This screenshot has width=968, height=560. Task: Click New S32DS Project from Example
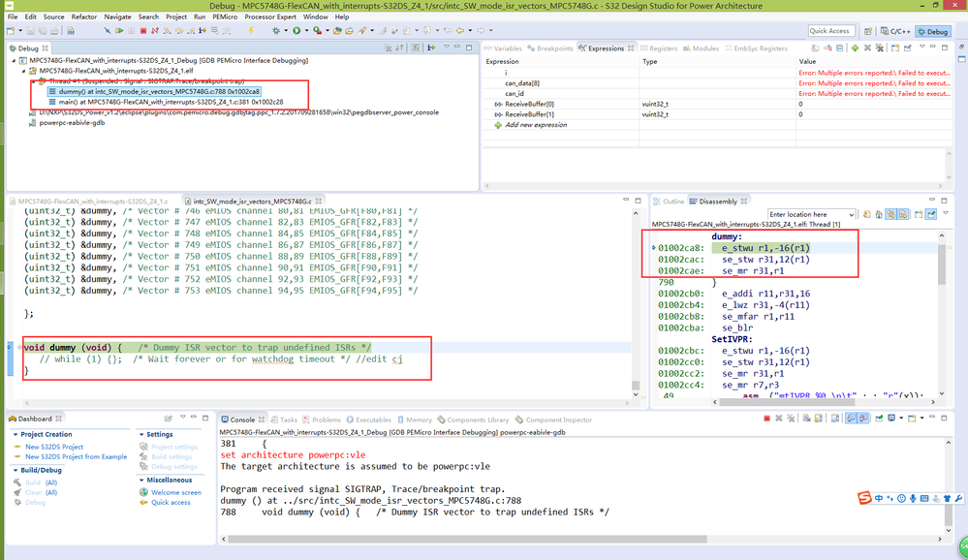click(x=76, y=457)
